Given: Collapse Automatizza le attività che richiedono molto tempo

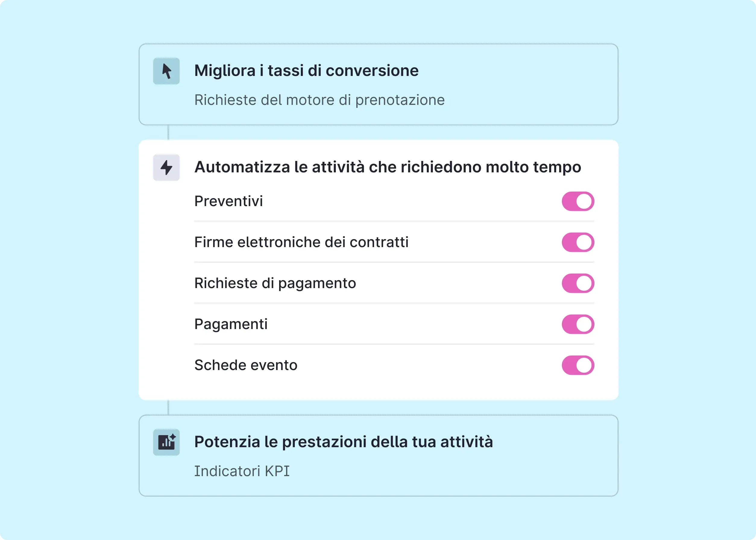Looking at the screenshot, I should tap(387, 167).
